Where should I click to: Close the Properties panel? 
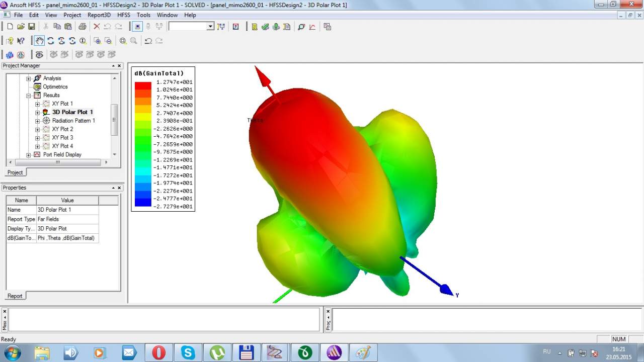tap(120, 188)
